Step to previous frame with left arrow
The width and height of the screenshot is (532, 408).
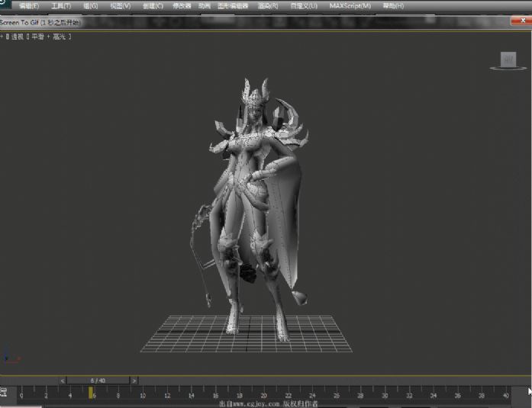[63, 381]
